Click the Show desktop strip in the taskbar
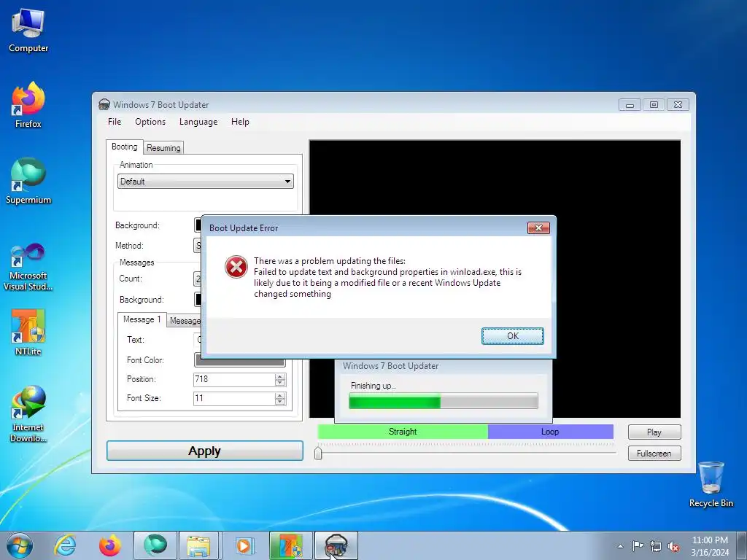The height and width of the screenshot is (560, 747). (x=743, y=545)
